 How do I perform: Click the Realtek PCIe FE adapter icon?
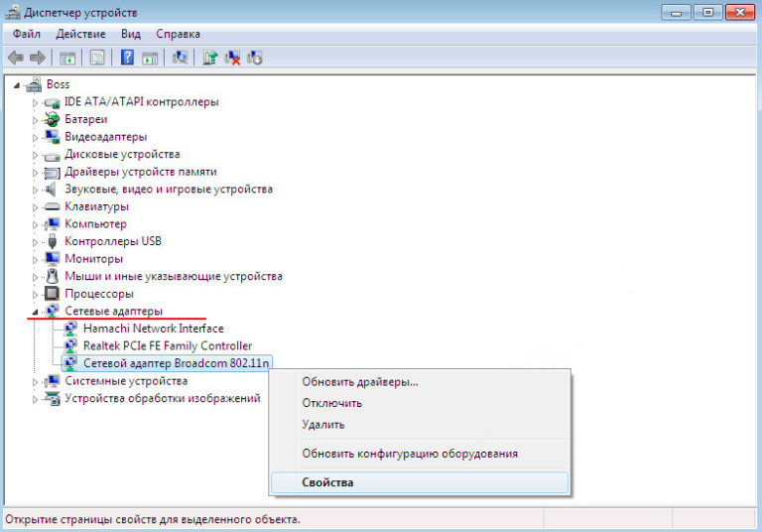tap(70, 345)
